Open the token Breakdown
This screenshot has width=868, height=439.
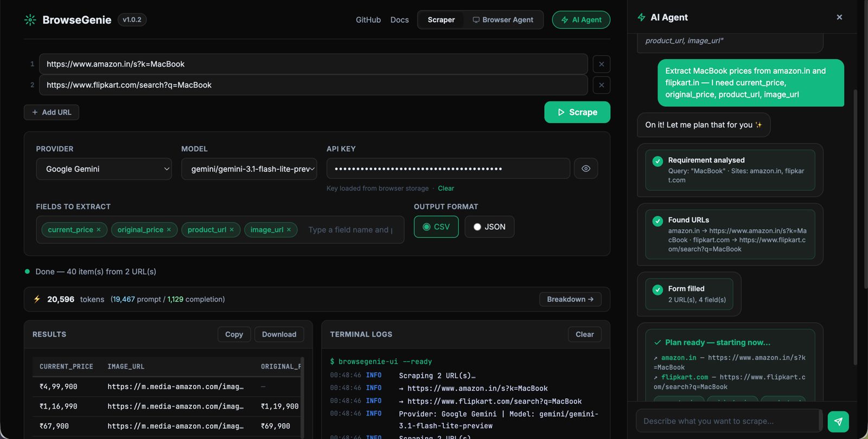coord(570,299)
